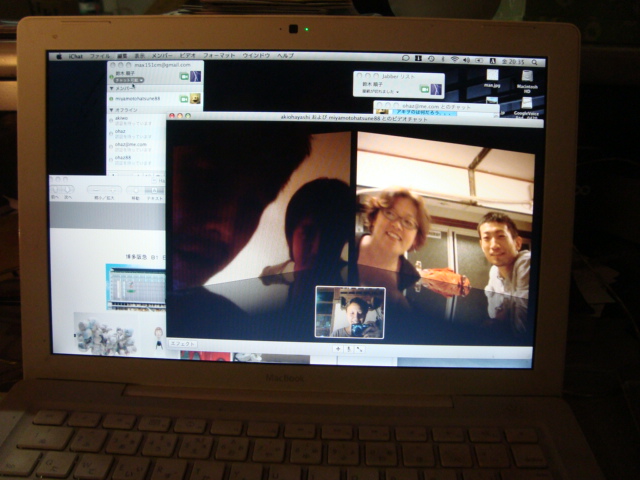Open GoogleVoice file on desktop

click(x=527, y=108)
